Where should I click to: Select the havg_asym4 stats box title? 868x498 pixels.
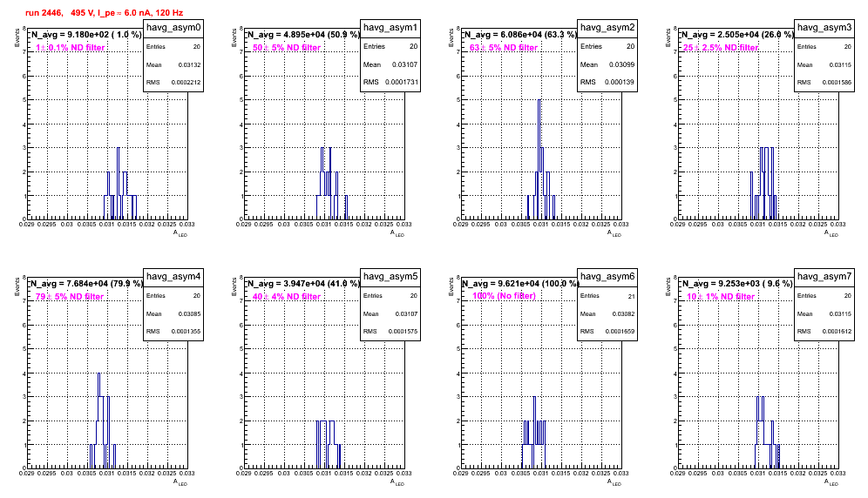173,276
